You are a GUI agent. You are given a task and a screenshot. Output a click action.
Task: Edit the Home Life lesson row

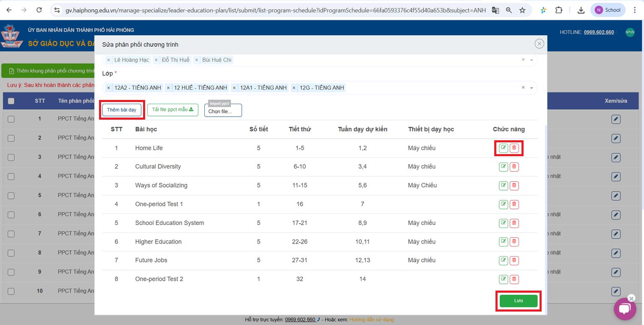503,148
